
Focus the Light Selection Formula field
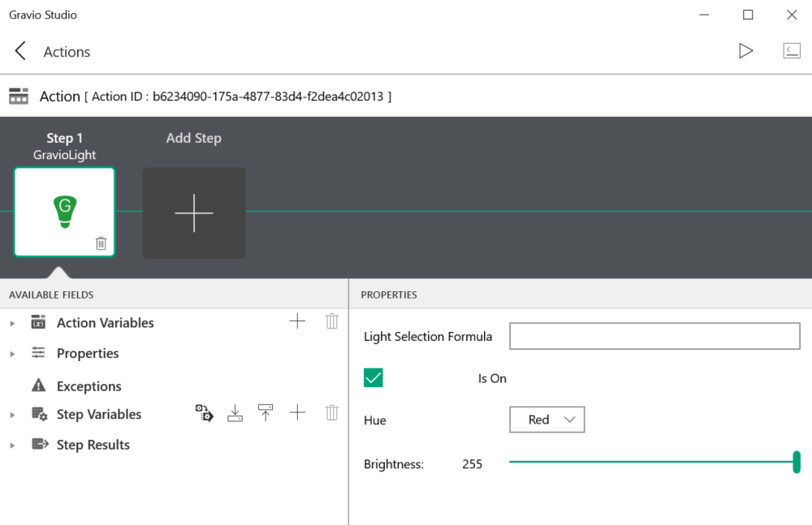click(654, 336)
